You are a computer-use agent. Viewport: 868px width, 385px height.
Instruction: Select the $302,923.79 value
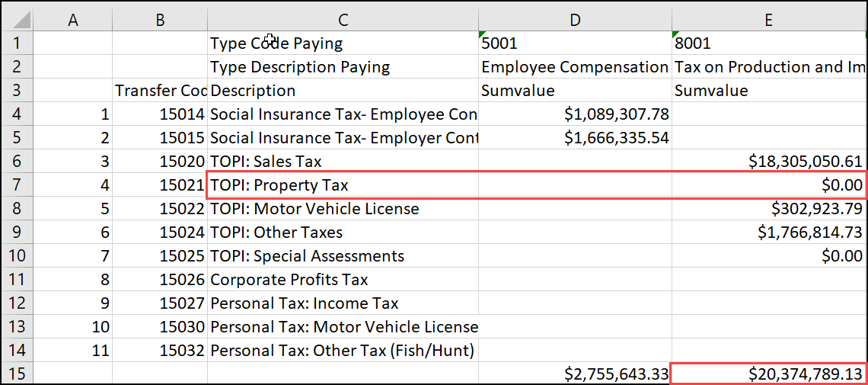(x=768, y=209)
